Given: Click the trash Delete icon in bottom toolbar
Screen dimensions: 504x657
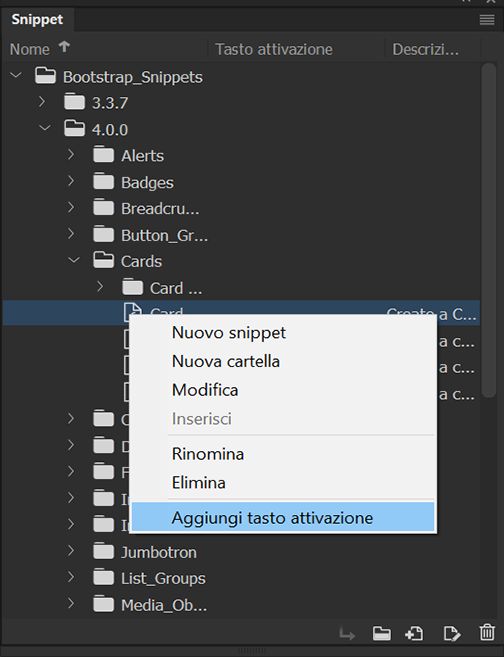Looking at the screenshot, I should [487, 632].
